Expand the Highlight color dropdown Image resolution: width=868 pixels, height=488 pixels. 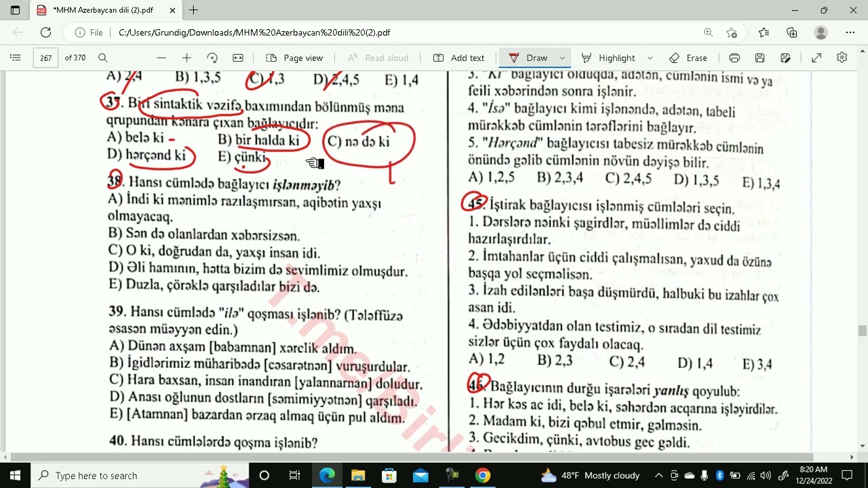tap(650, 58)
